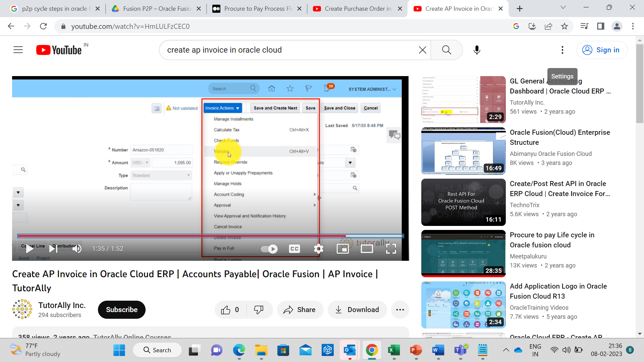Click the dislike thumbs-down button

(x=259, y=310)
